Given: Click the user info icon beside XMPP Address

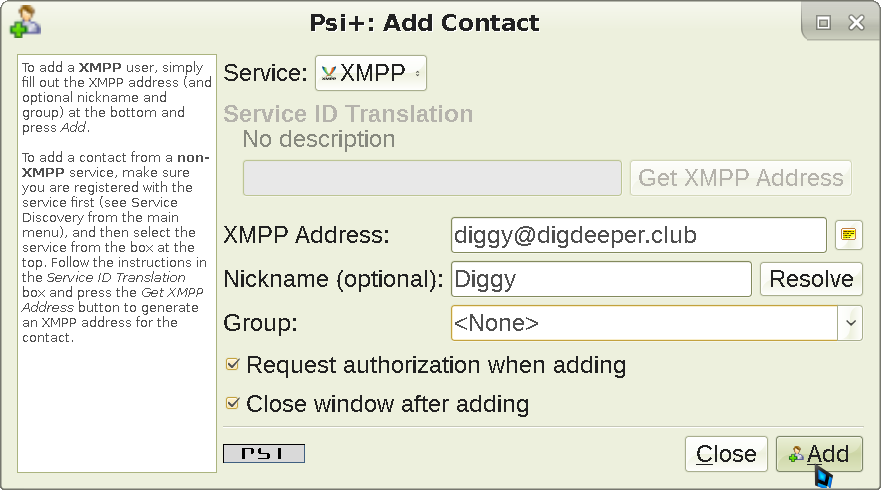Looking at the screenshot, I should [x=849, y=235].
